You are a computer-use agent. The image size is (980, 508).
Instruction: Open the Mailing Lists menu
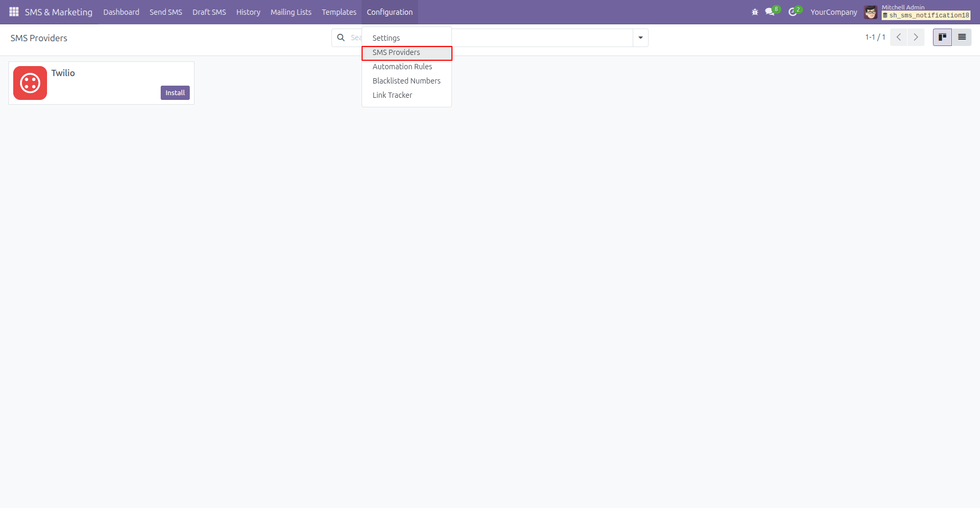tap(291, 12)
